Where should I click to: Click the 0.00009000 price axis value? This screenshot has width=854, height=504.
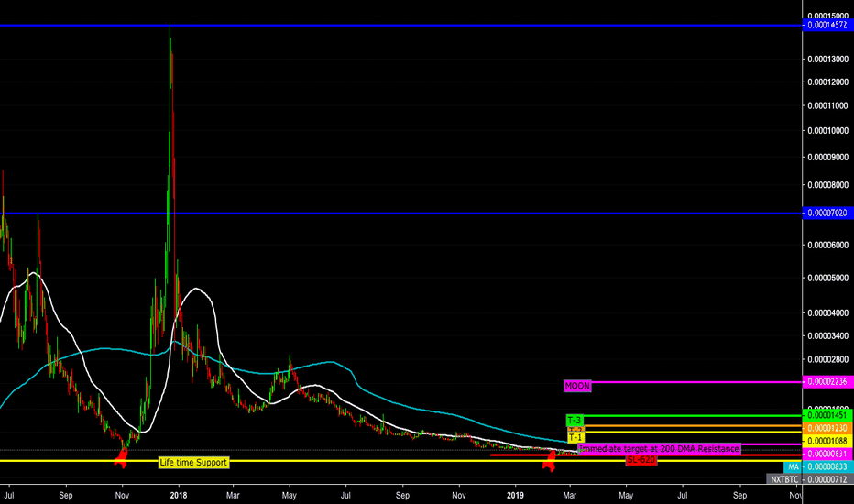[827, 158]
